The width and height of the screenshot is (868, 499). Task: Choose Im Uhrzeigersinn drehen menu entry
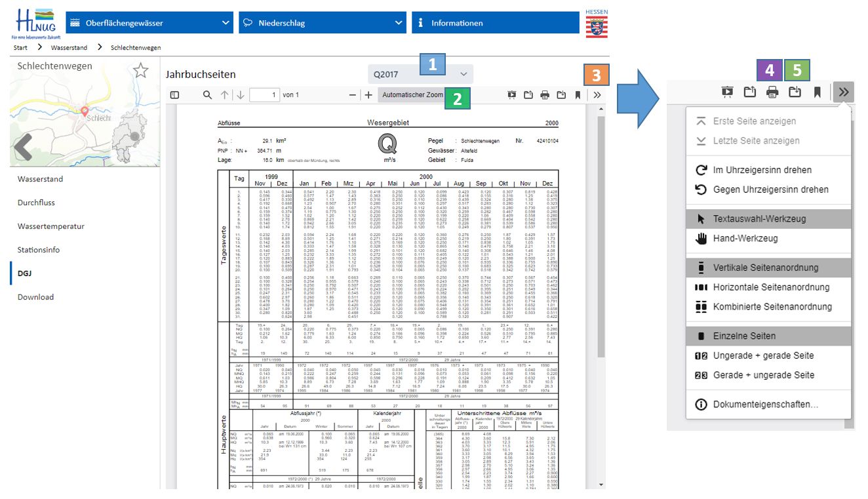[x=762, y=170]
